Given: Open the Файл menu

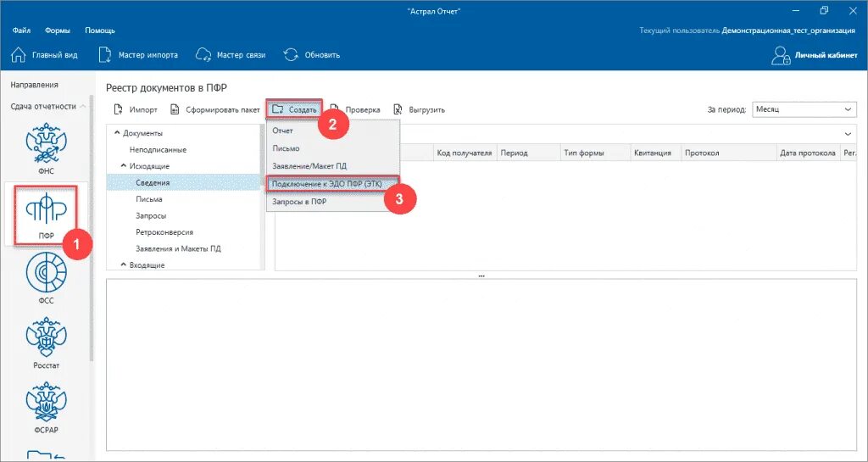Looking at the screenshot, I should click(x=21, y=31).
